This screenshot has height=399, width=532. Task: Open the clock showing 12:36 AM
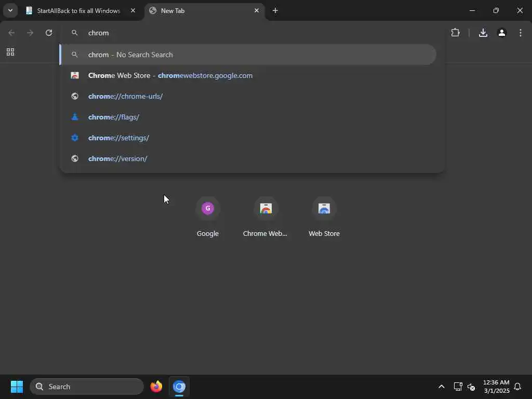point(496,387)
